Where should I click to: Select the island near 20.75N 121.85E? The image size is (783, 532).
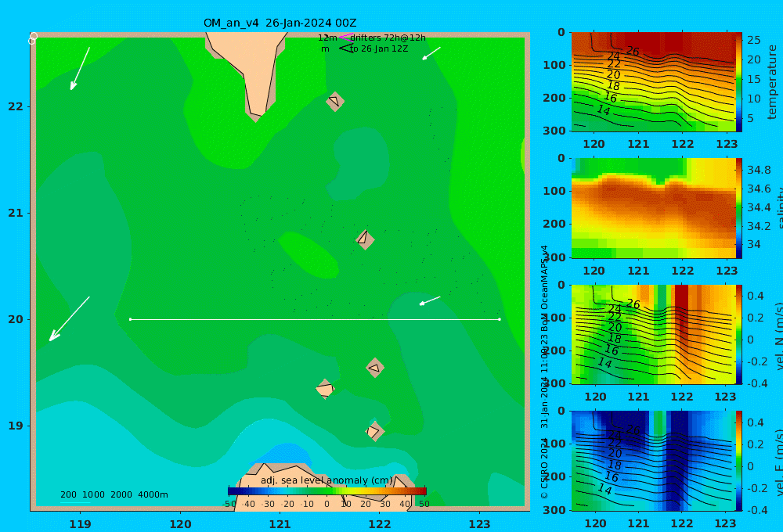point(365,239)
